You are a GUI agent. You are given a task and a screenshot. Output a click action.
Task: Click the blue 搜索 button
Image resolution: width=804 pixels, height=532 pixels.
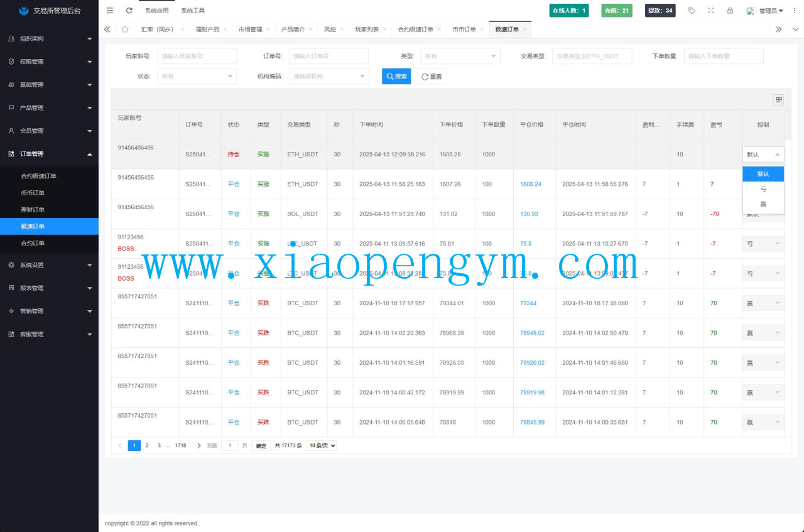coord(396,76)
